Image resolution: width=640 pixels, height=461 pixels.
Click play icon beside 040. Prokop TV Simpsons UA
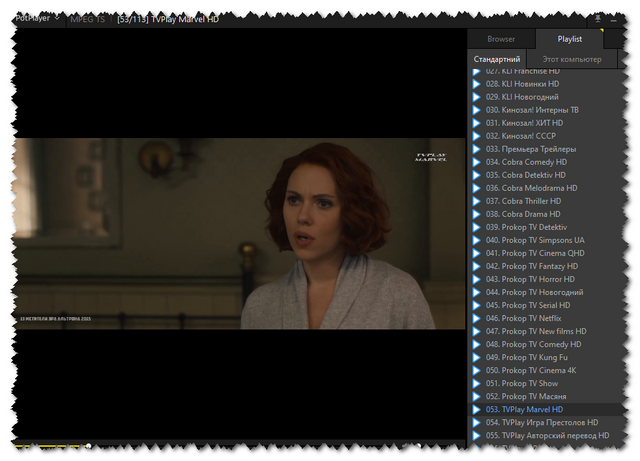coord(476,241)
